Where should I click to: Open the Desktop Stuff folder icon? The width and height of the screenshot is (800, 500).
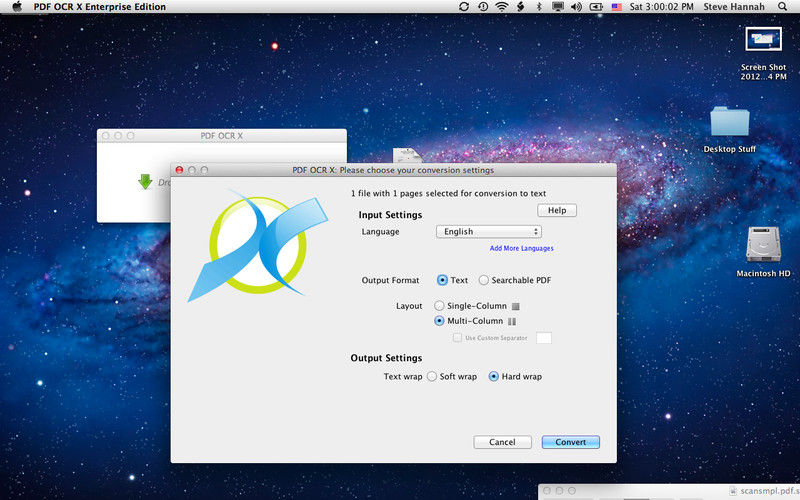coord(729,122)
